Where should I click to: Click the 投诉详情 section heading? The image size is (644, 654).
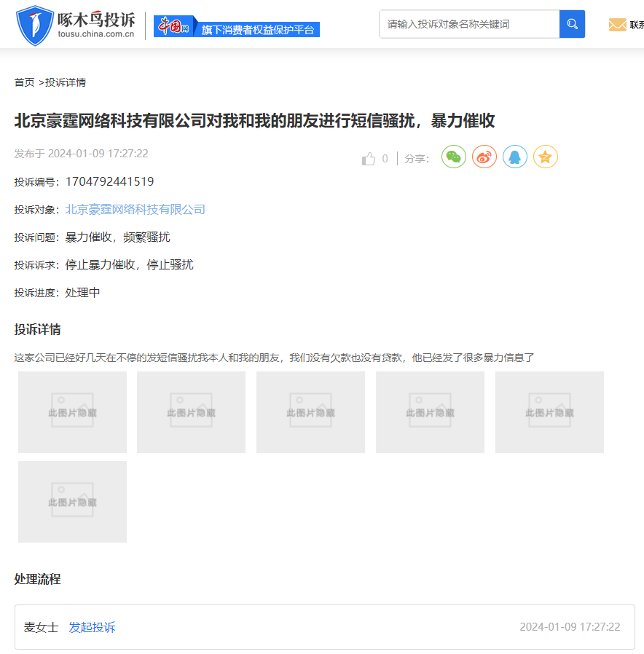pyautogui.click(x=38, y=329)
